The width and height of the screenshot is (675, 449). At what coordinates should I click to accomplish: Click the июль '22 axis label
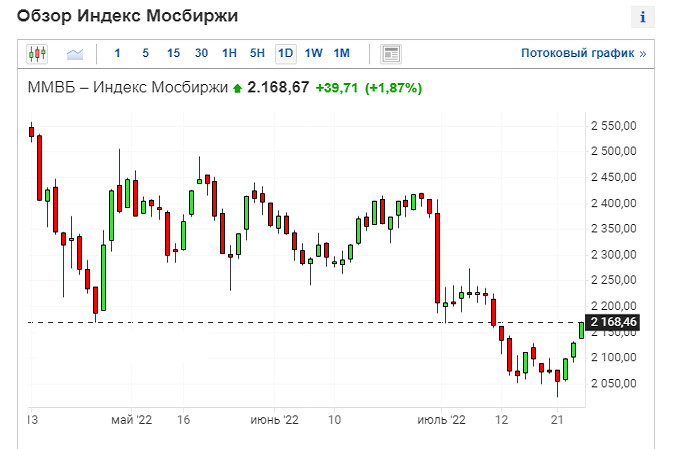pyautogui.click(x=441, y=420)
